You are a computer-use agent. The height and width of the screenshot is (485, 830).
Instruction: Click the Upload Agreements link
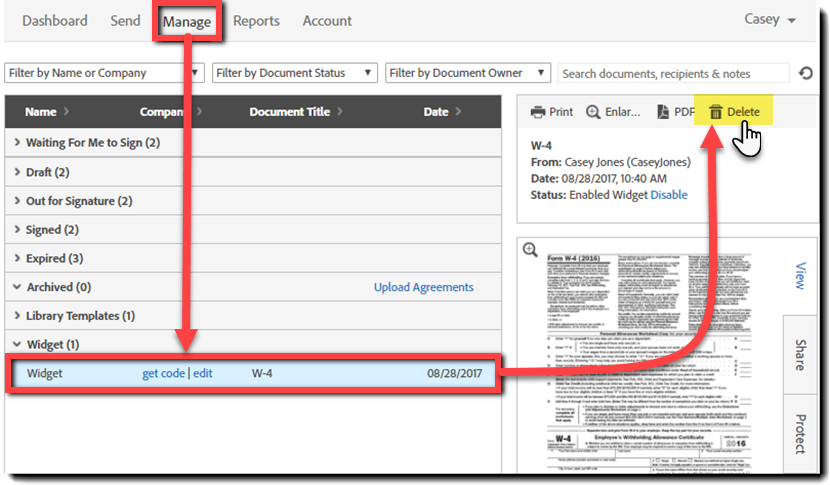[x=423, y=287]
